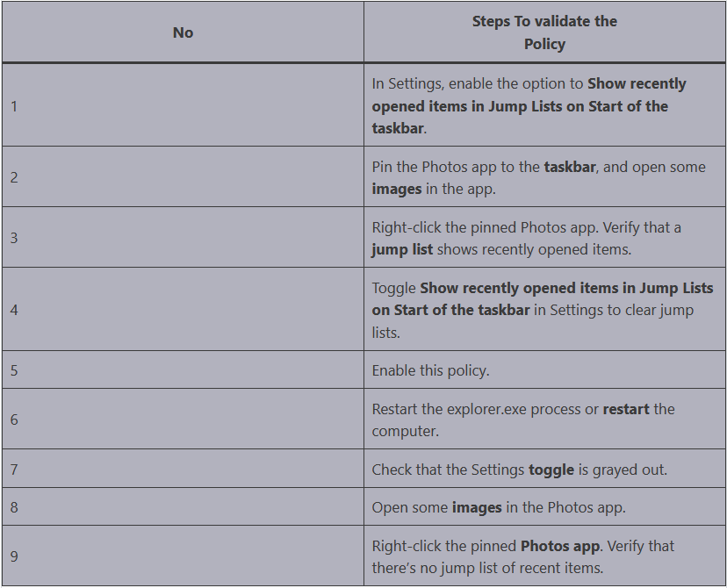Click row number 2 cell
This screenshot has width=727, height=588.
pyautogui.click(x=183, y=177)
